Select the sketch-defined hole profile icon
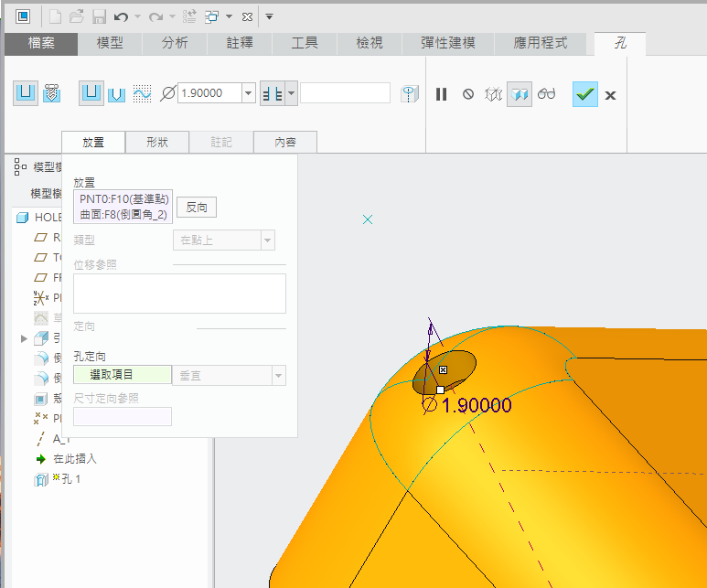Image resolution: width=707 pixels, height=588 pixels. (142, 93)
